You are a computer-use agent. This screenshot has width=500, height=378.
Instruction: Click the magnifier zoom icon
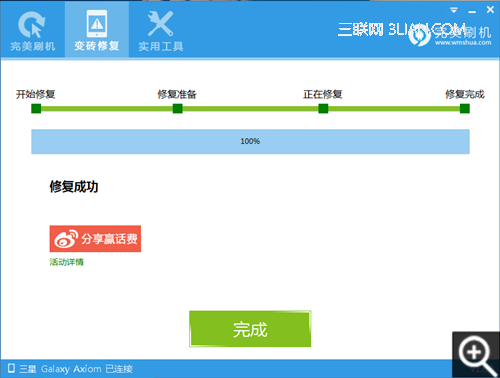[476, 355]
